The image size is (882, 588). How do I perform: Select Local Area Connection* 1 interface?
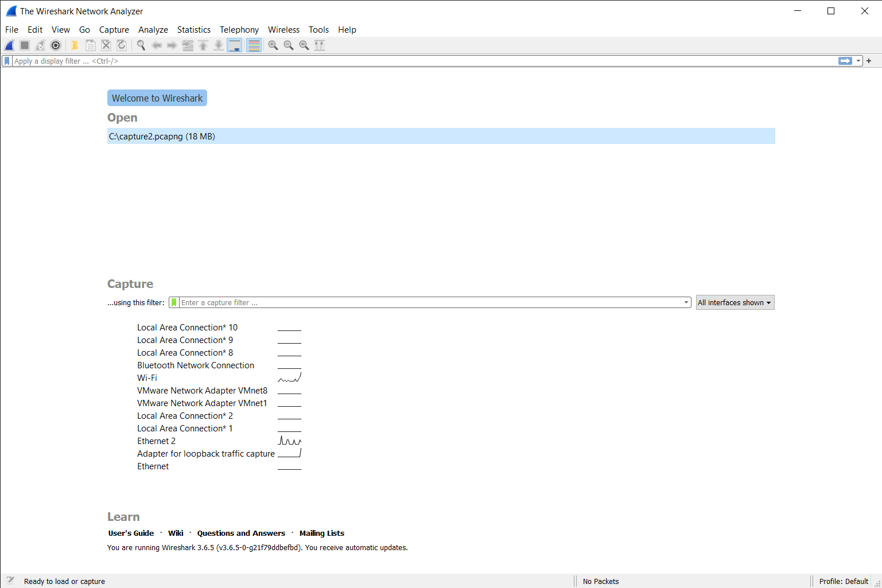(185, 429)
